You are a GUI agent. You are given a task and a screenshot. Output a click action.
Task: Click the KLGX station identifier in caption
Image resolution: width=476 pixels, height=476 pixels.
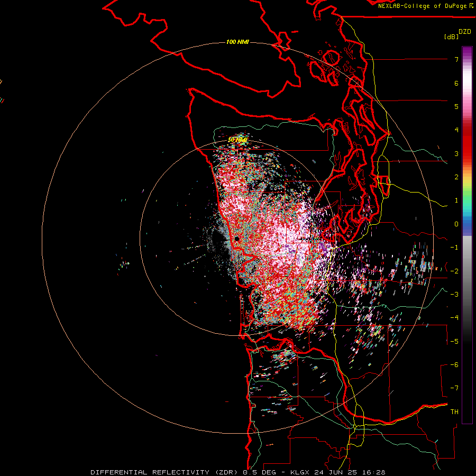(x=300, y=472)
